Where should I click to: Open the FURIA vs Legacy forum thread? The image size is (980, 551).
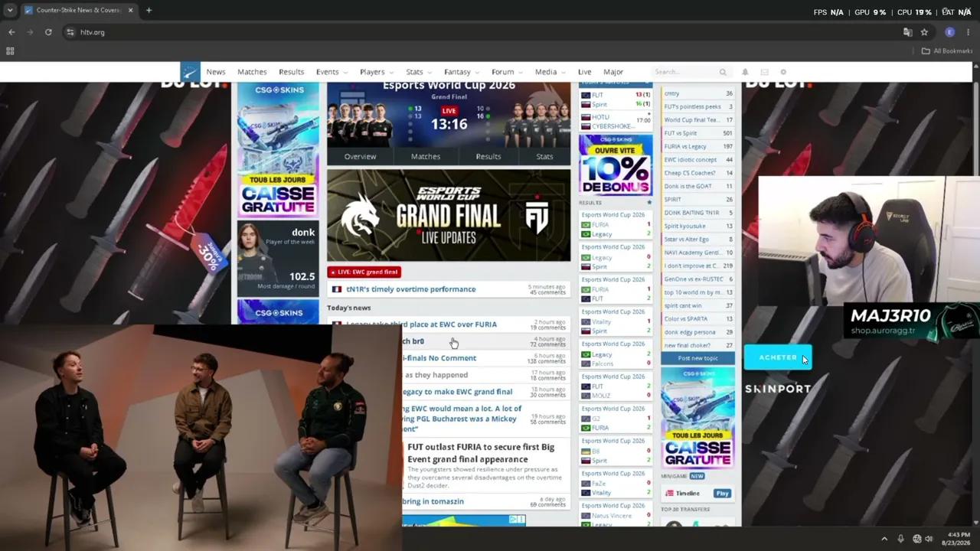click(697, 146)
